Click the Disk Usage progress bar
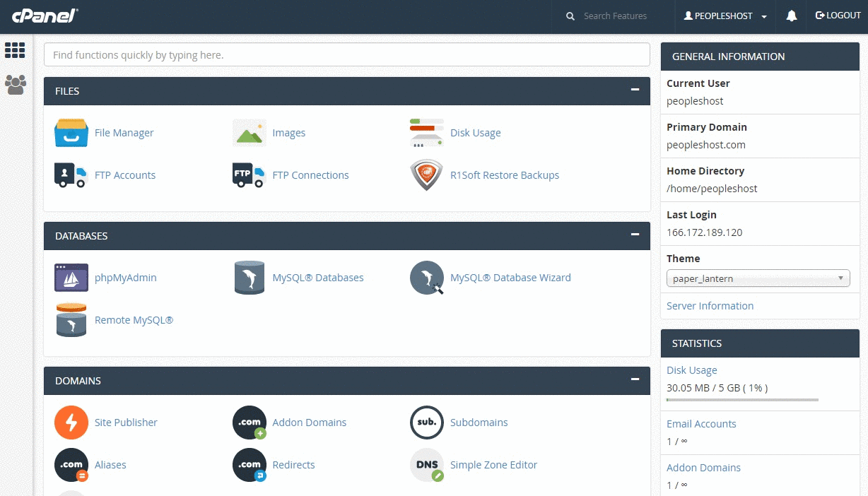Viewport: 868px width, 496px height. pyautogui.click(x=742, y=400)
